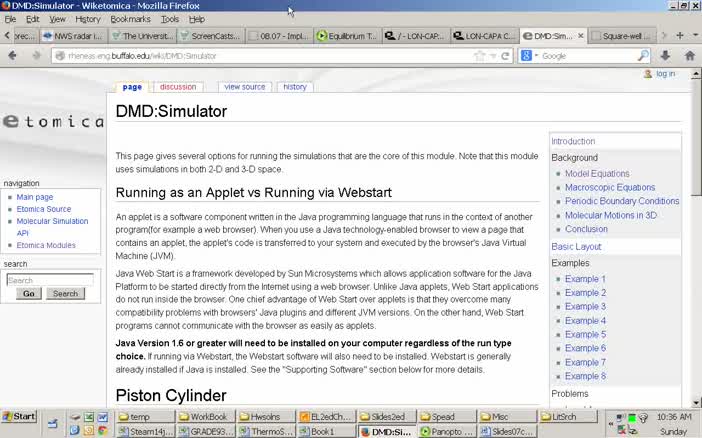Open the Introduction sidebar link
The image size is (702, 438).
pos(573,142)
